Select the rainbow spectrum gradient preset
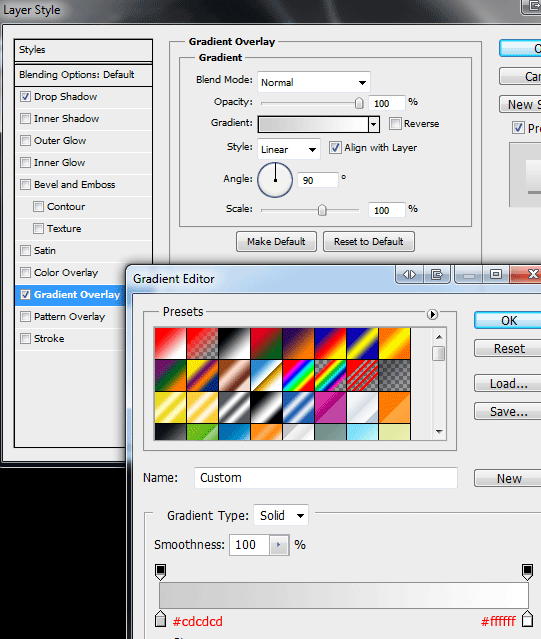This screenshot has height=639, width=541. click(x=298, y=375)
